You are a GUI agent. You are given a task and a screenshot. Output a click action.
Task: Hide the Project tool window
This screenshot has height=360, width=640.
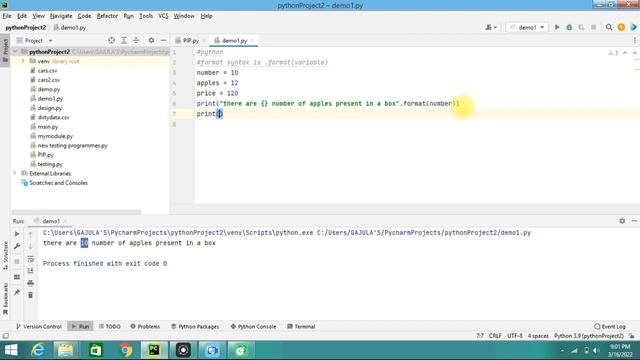coord(164,40)
